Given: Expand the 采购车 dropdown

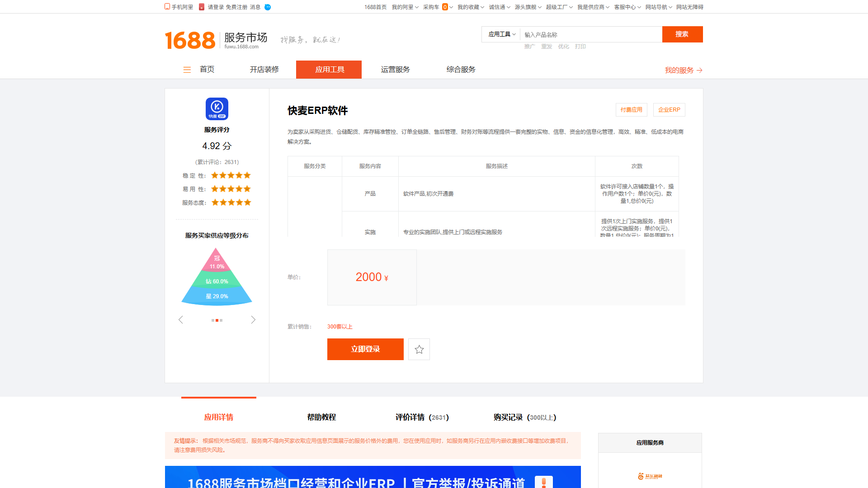Looking at the screenshot, I should tap(438, 7).
